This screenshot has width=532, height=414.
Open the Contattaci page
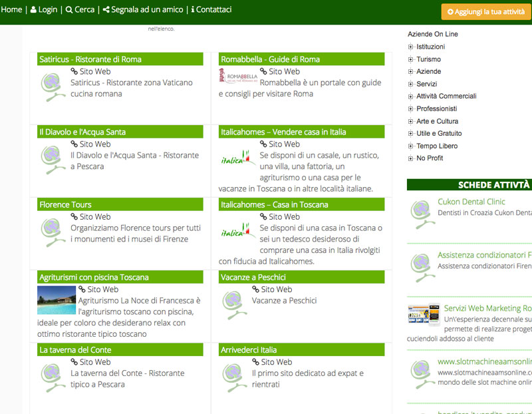pos(211,9)
